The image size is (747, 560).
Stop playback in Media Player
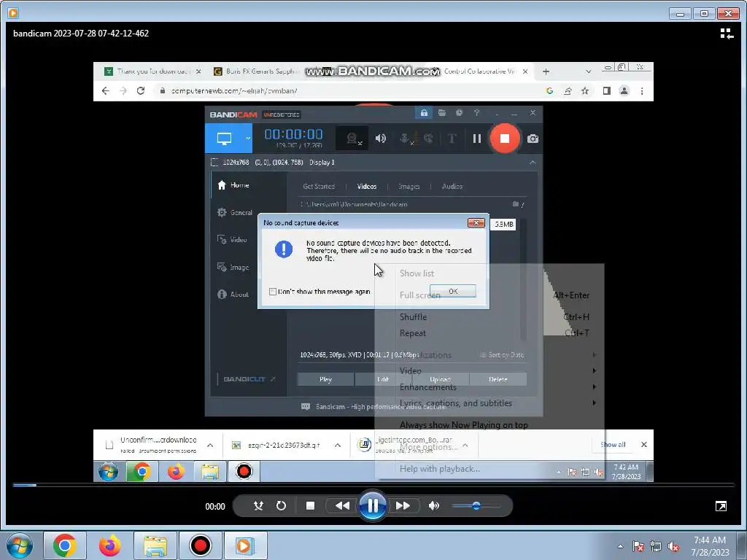[310, 506]
